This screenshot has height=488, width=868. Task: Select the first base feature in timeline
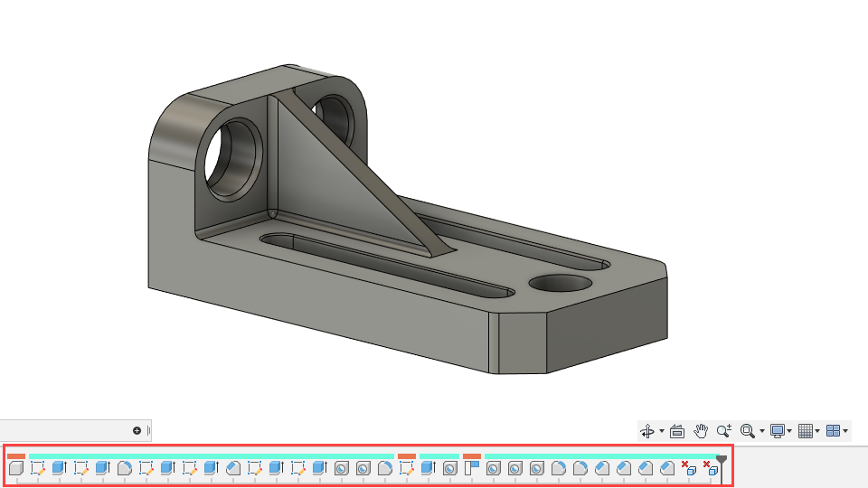[x=15, y=468]
